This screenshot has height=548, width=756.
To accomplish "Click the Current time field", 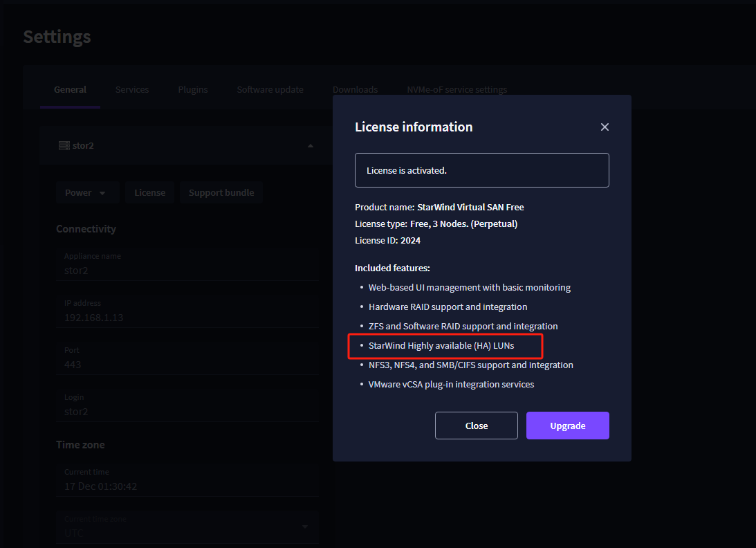I will (187, 480).
